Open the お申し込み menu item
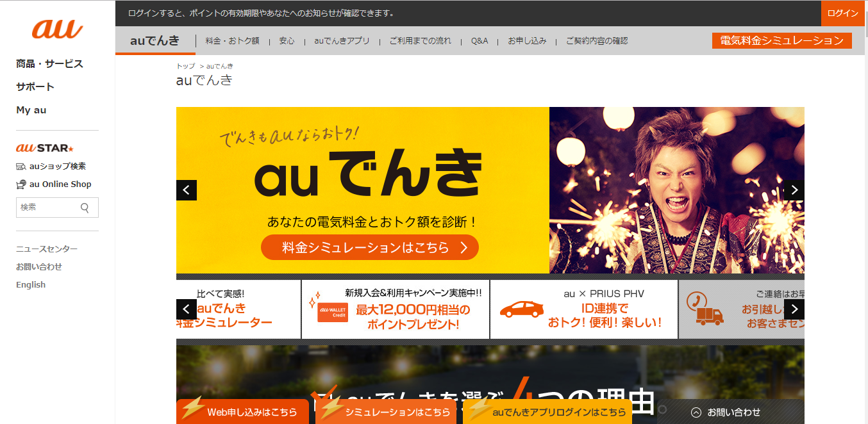 point(527,41)
